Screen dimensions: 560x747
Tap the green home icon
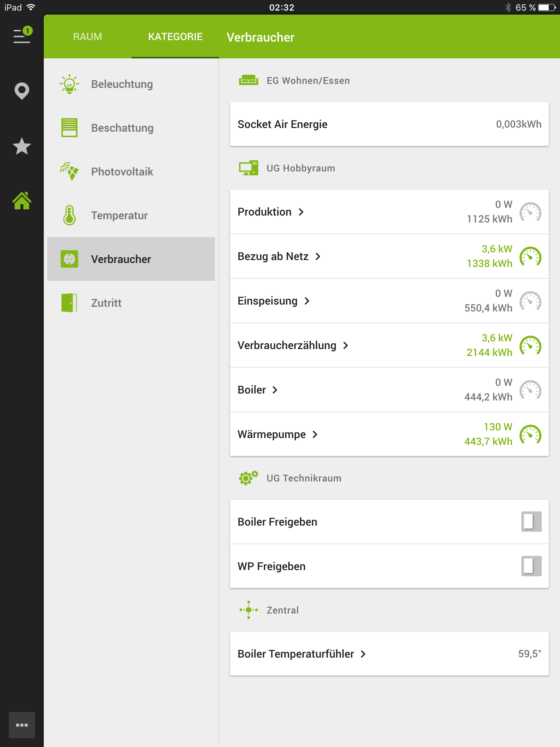(22, 201)
